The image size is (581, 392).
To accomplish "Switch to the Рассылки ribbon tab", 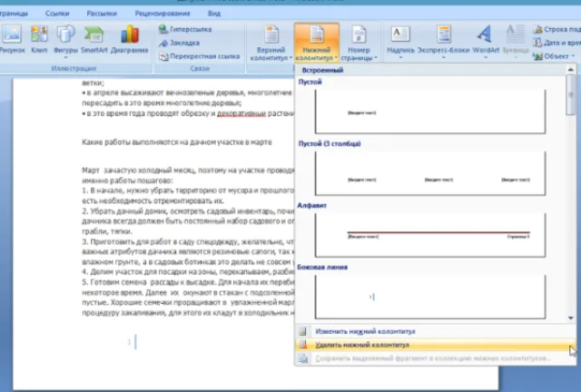I will [102, 14].
